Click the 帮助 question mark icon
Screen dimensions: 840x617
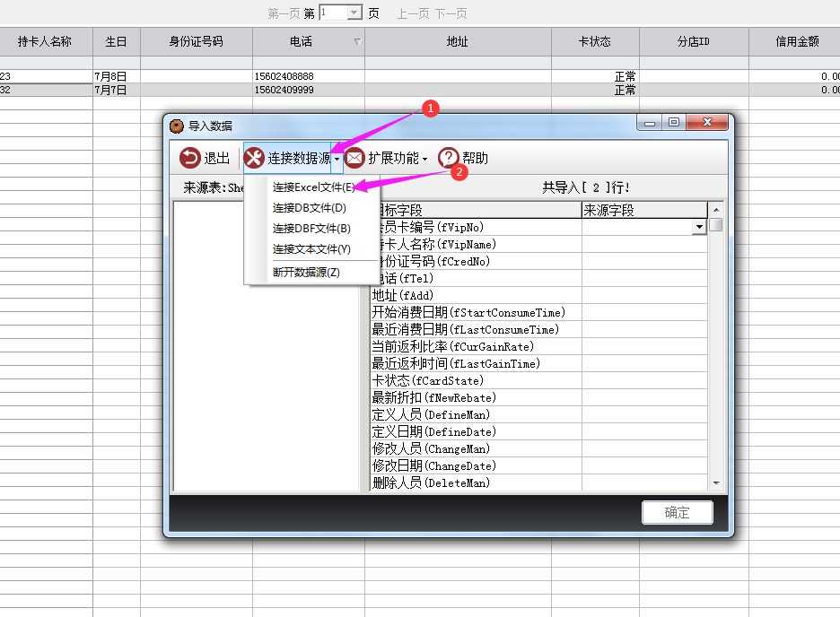coord(449,158)
